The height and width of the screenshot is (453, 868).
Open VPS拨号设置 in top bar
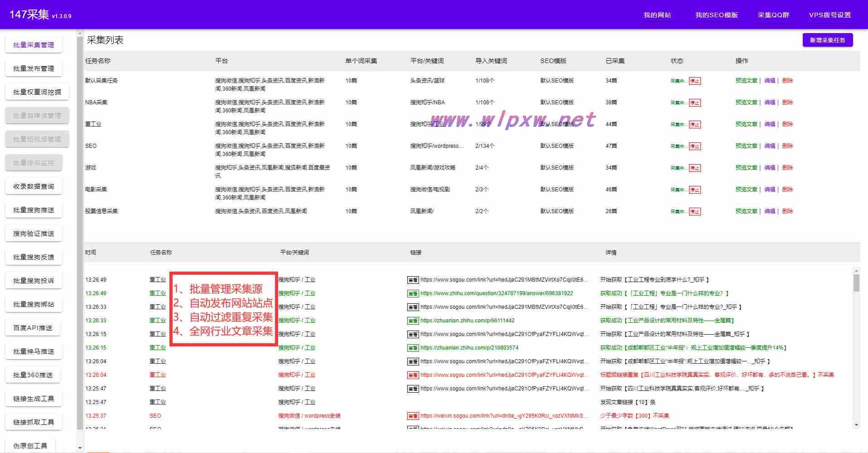tap(830, 15)
